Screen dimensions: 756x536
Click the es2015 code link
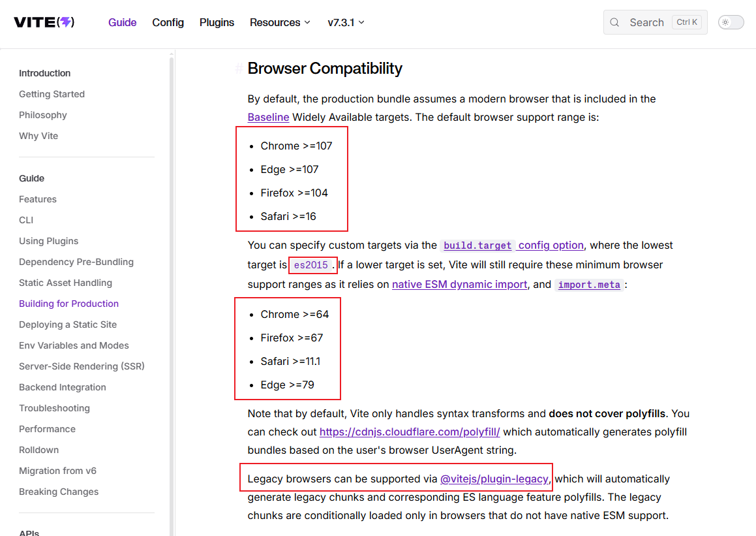pos(311,266)
